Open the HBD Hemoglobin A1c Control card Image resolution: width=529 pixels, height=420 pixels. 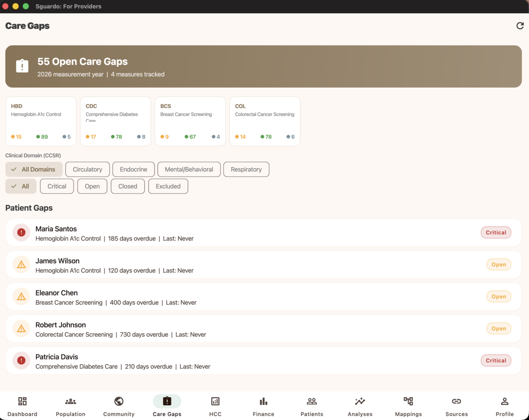click(x=41, y=121)
